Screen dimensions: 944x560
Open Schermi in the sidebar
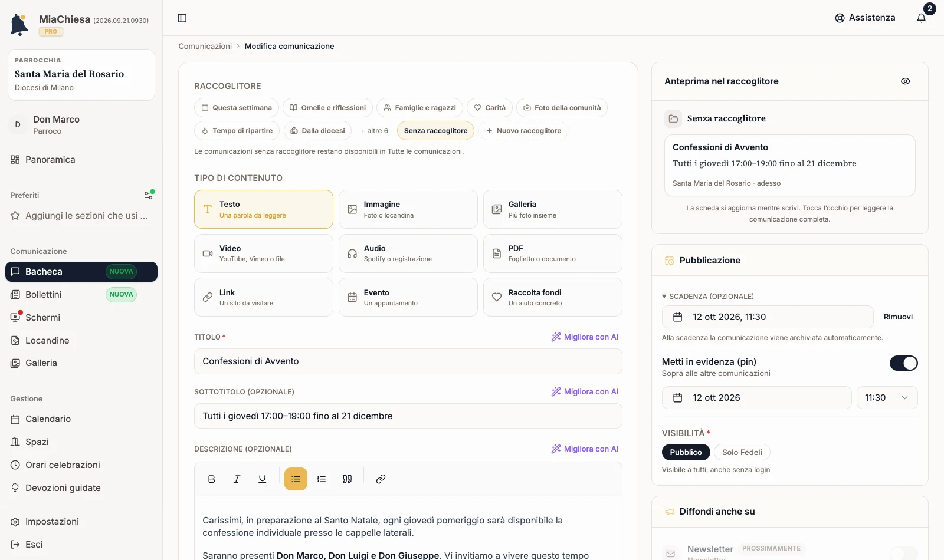[81, 318]
